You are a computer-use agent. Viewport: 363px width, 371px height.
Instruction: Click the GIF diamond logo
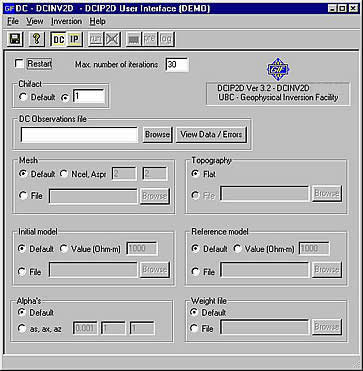coord(278,69)
